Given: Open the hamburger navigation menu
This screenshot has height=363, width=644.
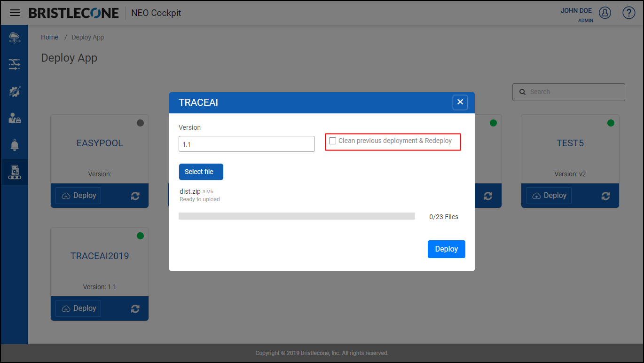Looking at the screenshot, I should pyautogui.click(x=15, y=13).
